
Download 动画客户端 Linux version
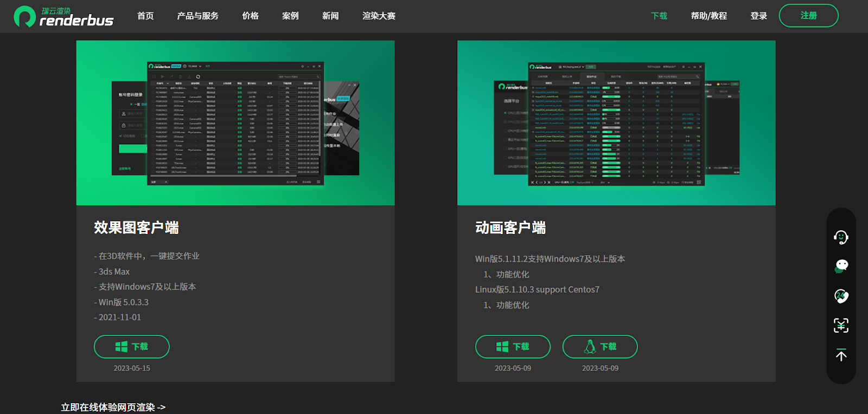click(600, 347)
